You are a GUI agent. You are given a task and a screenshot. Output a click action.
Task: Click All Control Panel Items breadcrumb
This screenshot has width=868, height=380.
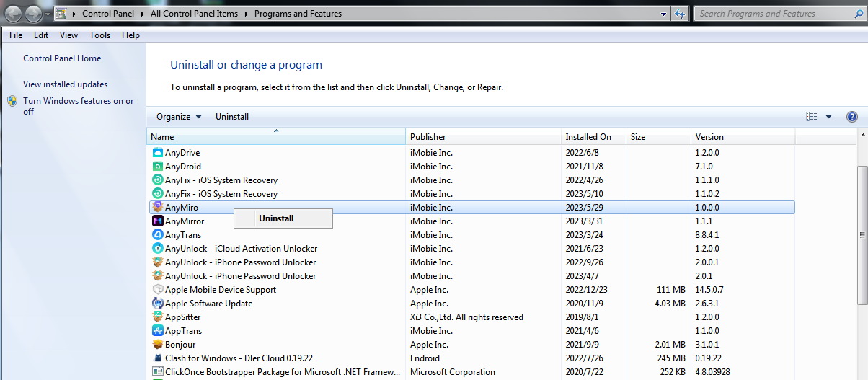coord(195,14)
